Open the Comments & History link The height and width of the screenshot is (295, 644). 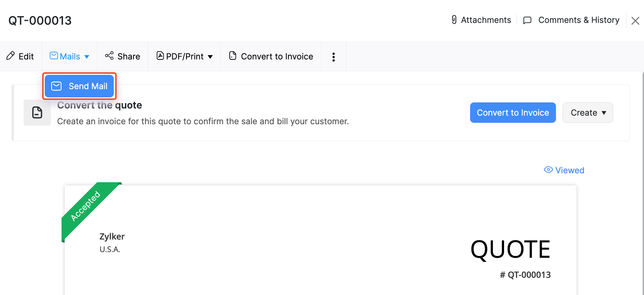pyautogui.click(x=579, y=20)
